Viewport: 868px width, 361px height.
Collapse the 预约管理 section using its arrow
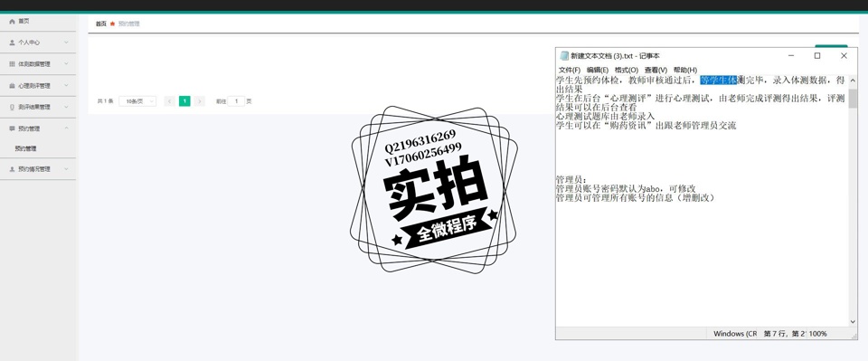(66, 128)
